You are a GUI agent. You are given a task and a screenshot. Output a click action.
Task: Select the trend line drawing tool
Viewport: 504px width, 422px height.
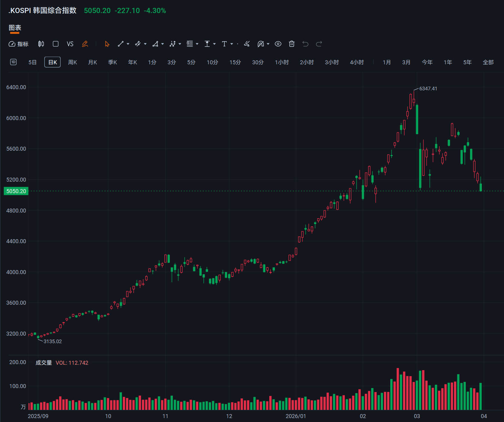point(121,44)
